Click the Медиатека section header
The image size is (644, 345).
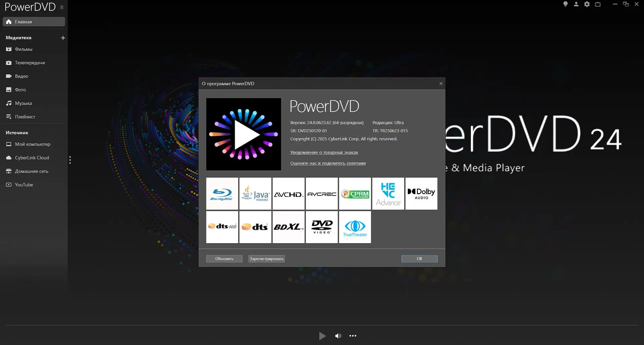click(18, 38)
